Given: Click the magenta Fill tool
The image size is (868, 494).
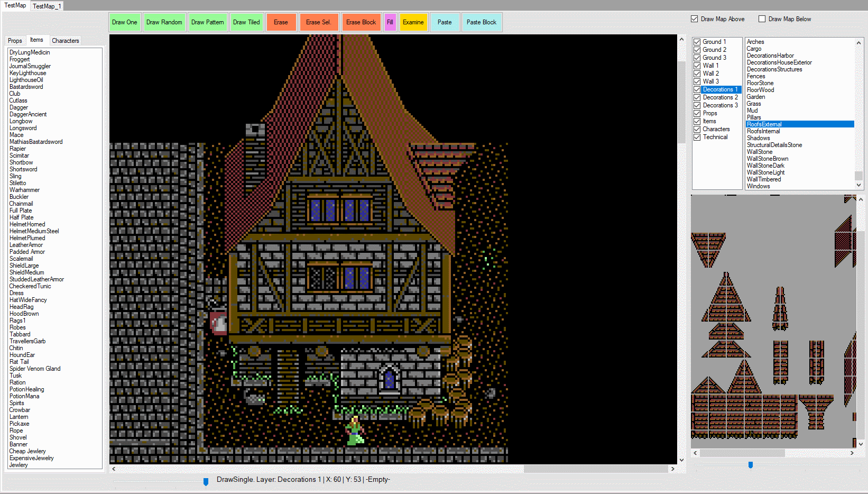Looking at the screenshot, I should [390, 22].
